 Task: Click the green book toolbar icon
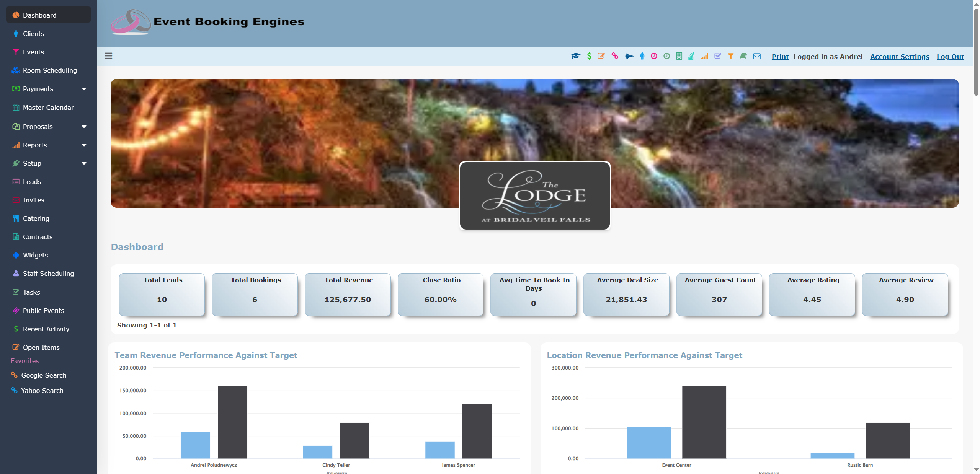coord(743,56)
